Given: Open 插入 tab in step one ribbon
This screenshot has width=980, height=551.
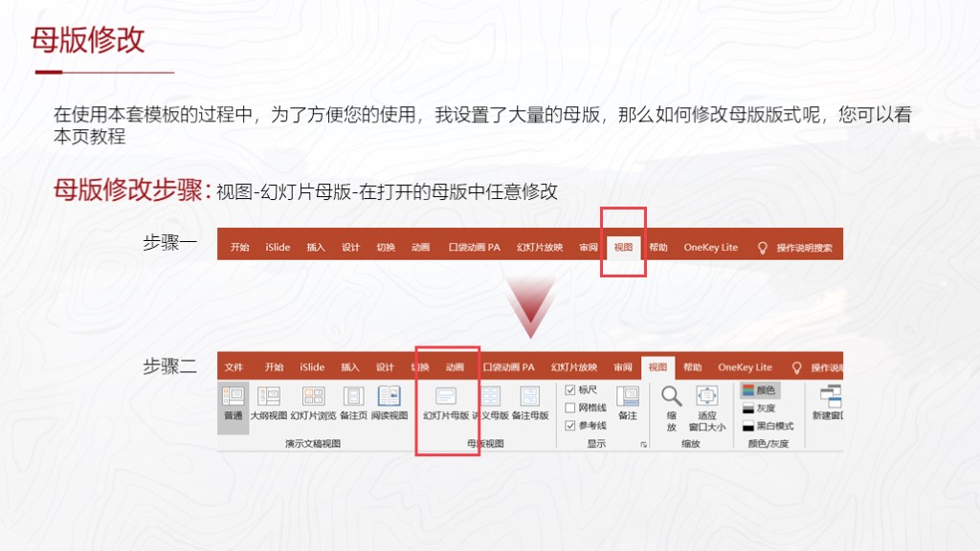Looking at the screenshot, I should (316, 248).
